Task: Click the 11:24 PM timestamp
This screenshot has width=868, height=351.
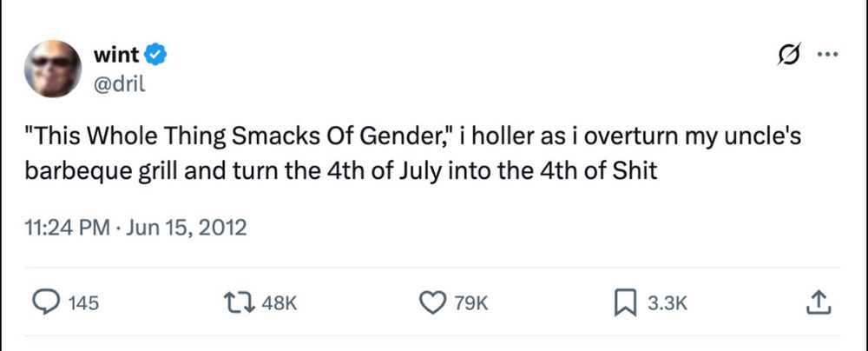Action: pyautogui.click(x=64, y=229)
